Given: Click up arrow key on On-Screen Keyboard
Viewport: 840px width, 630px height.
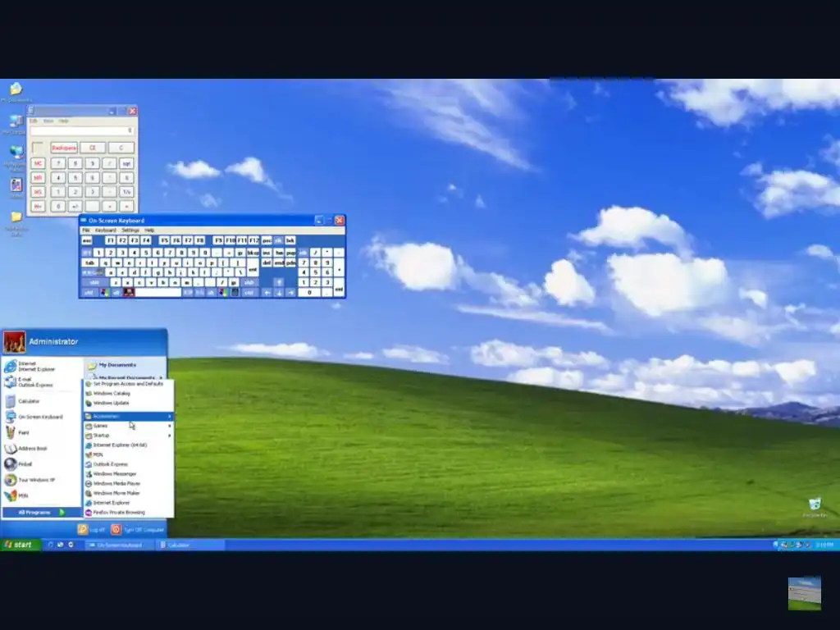Looking at the screenshot, I should coord(279,282).
